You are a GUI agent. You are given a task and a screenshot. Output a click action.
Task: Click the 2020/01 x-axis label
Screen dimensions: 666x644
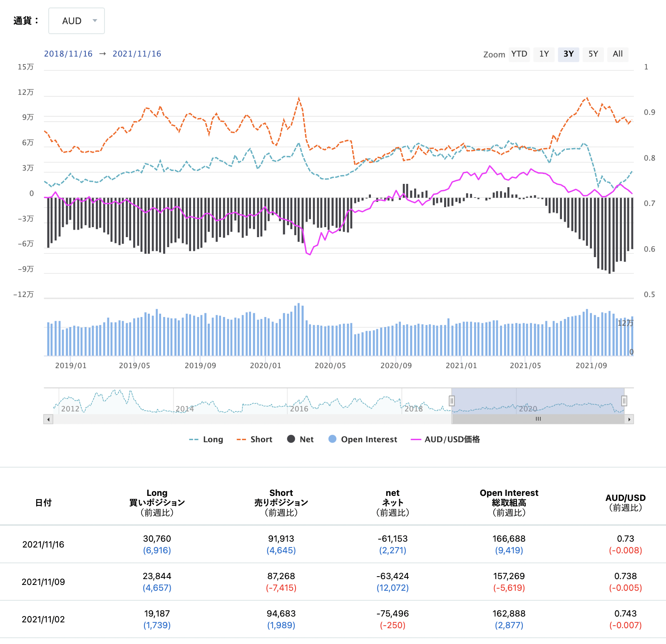click(266, 366)
